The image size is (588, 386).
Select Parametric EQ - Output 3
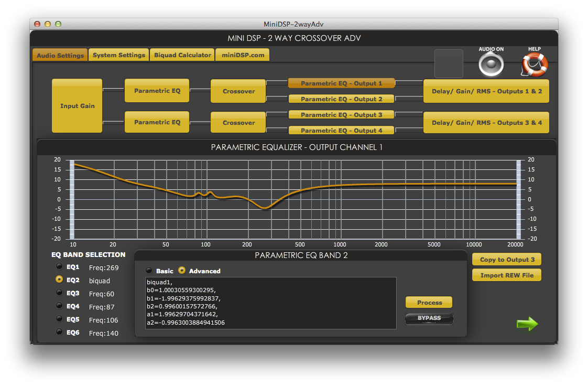tap(341, 115)
